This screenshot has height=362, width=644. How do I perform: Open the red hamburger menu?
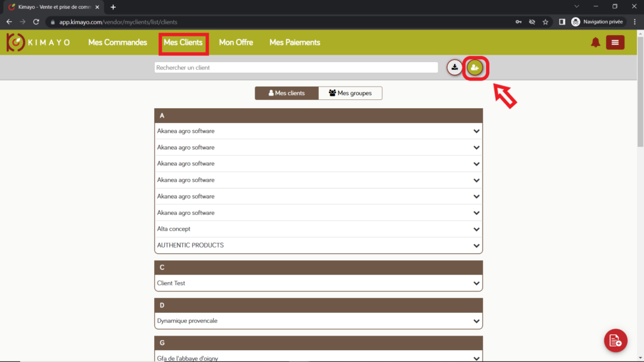tap(615, 42)
